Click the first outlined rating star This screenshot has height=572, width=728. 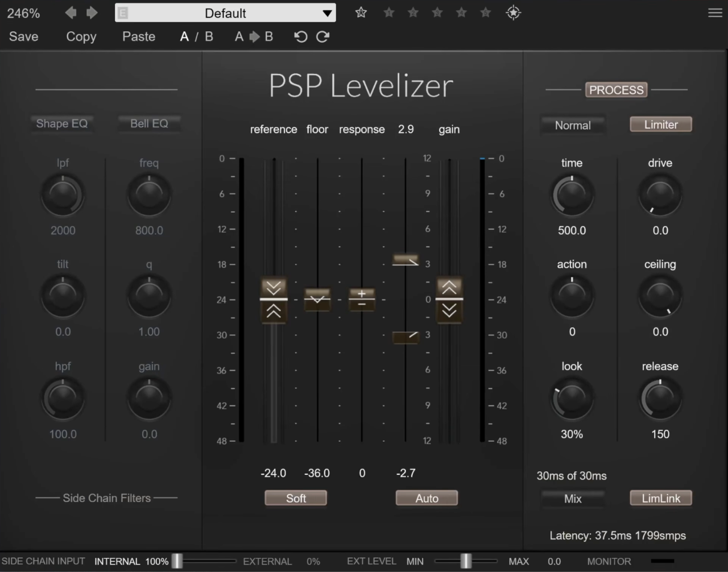[361, 13]
